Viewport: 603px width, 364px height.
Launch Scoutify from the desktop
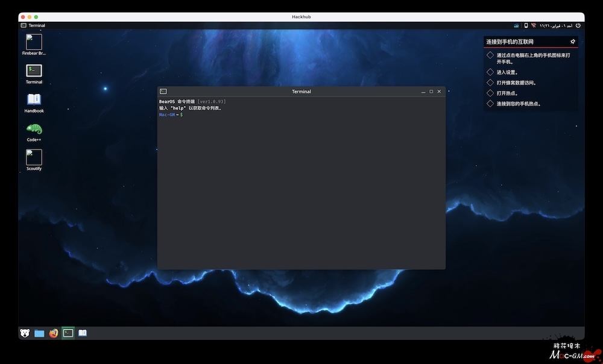pyautogui.click(x=34, y=157)
